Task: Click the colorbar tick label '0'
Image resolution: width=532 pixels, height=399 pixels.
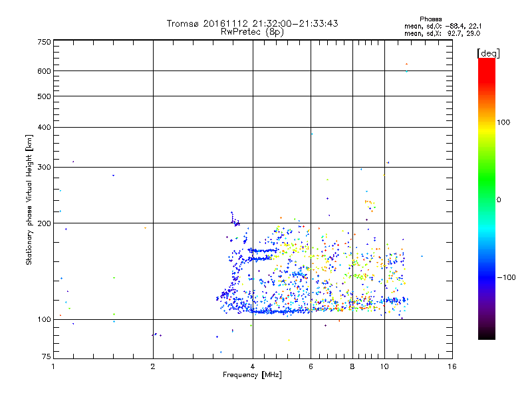Action: pyautogui.click(x=499, y=200)
